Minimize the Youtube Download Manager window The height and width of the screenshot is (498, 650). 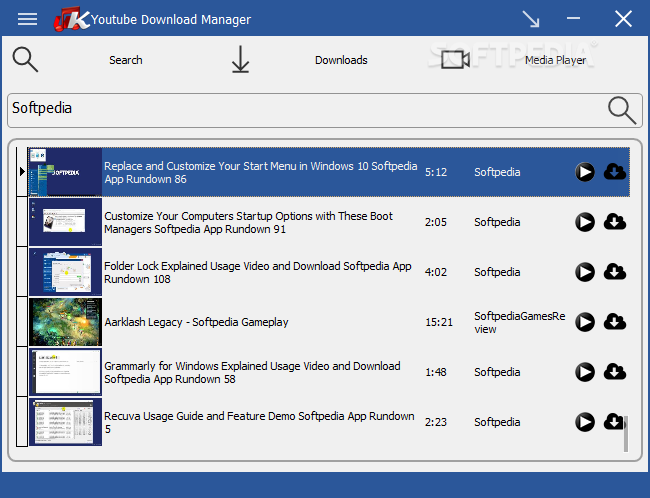click(573, 18)
